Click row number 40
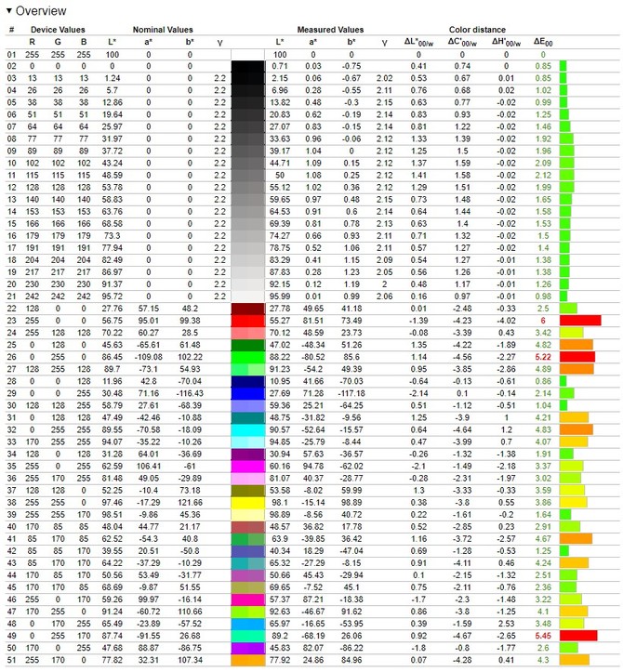The height and width of the screenshot is (672, 623). (x=11, y=527)
